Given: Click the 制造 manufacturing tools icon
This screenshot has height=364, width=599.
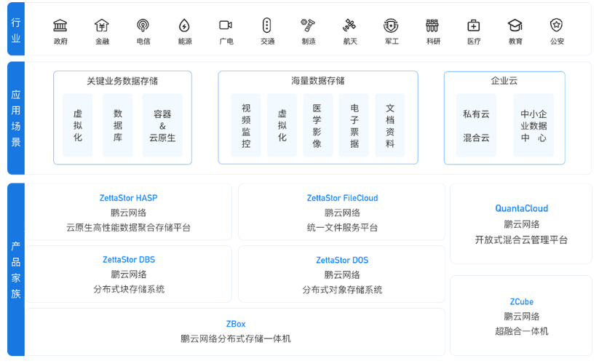Looking at the screenshot, I should [x=308, y=25].
